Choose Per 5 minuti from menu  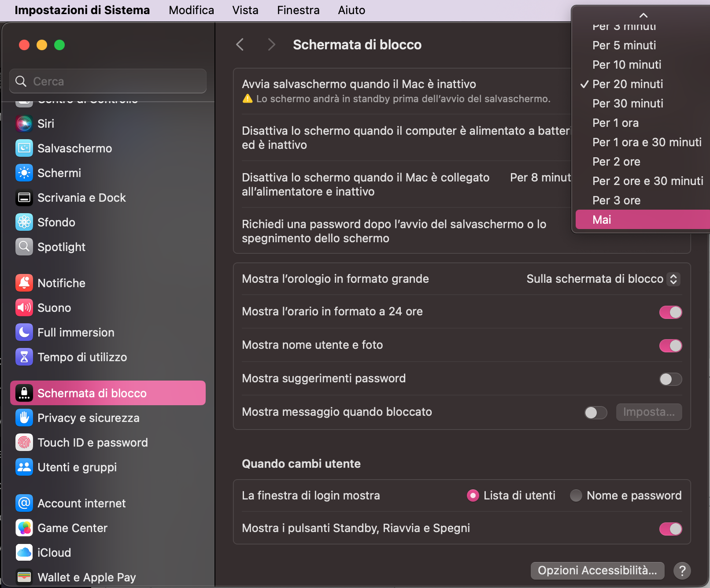[643, 45]
